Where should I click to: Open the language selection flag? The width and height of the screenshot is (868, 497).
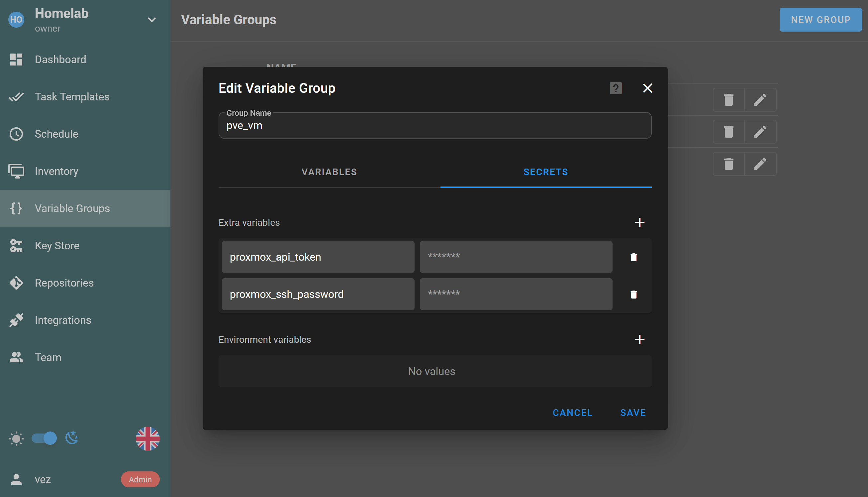148,439
